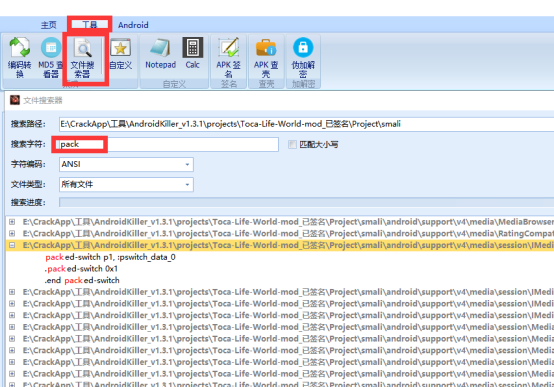Click the 文件搜索器 panel tab icon
The height and width of the screenshot is (387, 554).
15,100
